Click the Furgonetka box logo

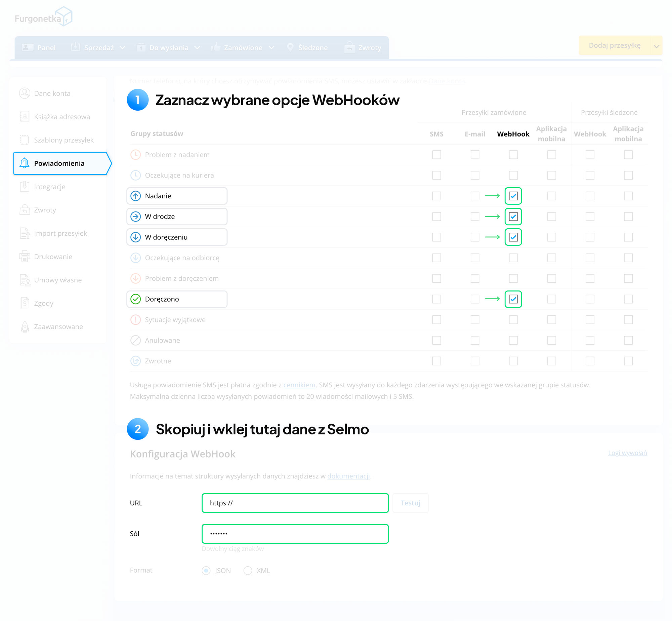pos(64,16)
